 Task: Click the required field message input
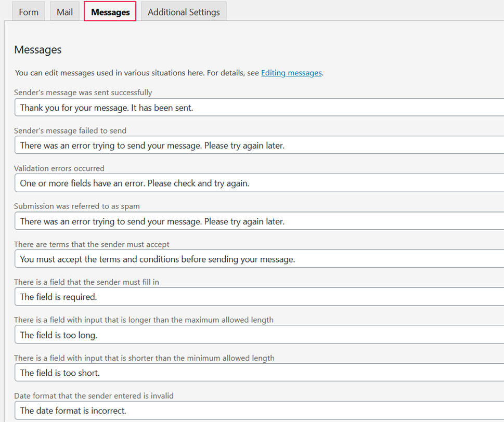208,297
